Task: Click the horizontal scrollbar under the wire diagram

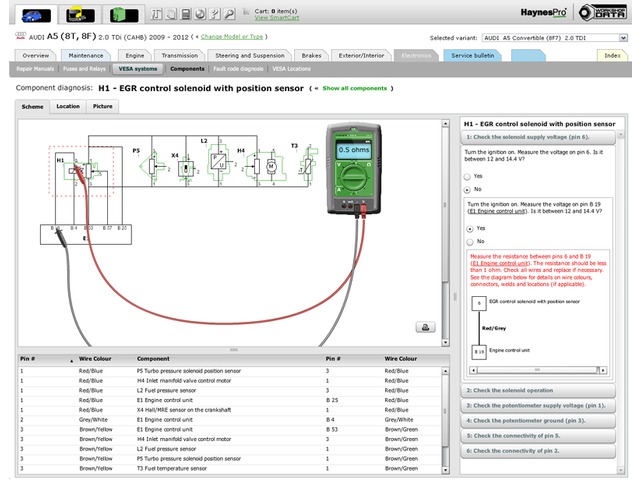Action: [537, 370]
